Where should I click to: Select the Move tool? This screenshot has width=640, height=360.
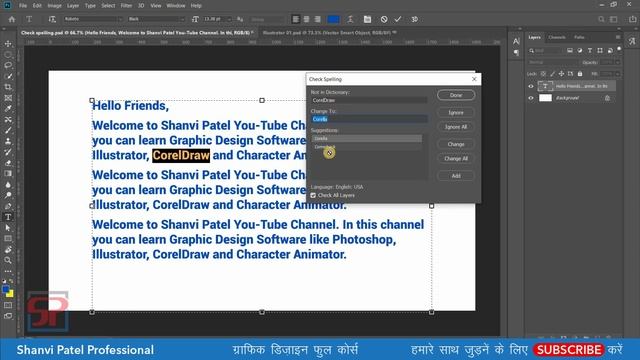coord(8,44)
